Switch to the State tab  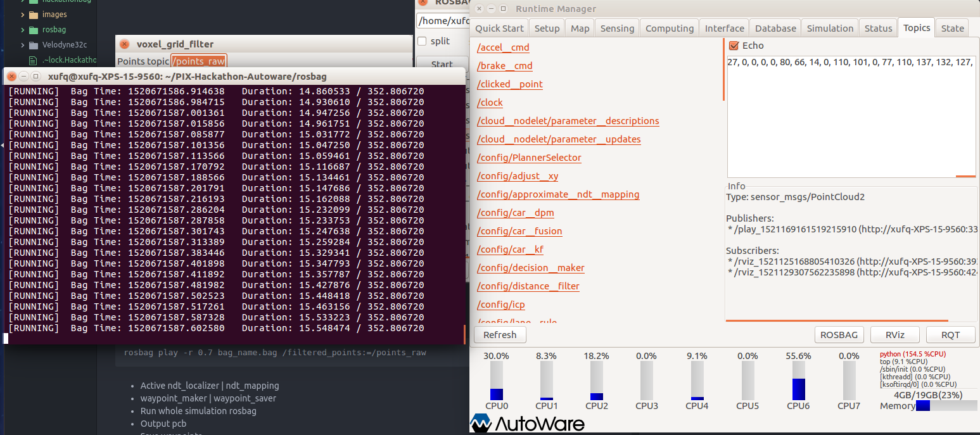coord(952,28)
